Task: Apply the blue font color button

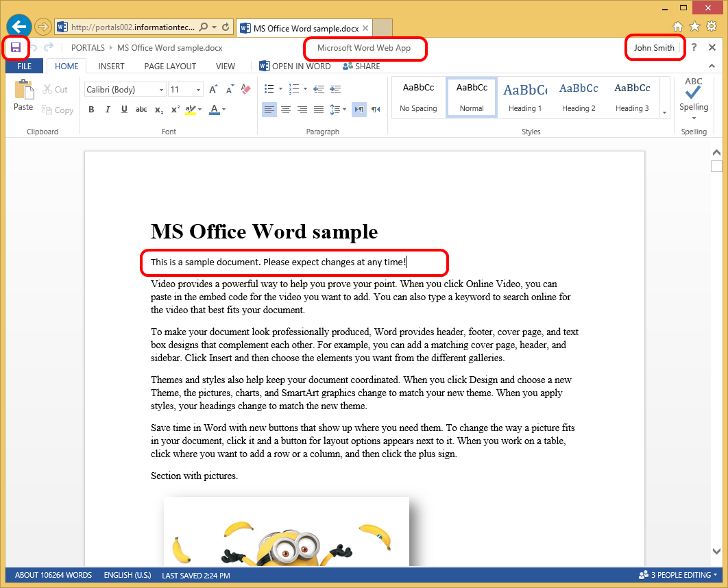Action: click(214, 110)
